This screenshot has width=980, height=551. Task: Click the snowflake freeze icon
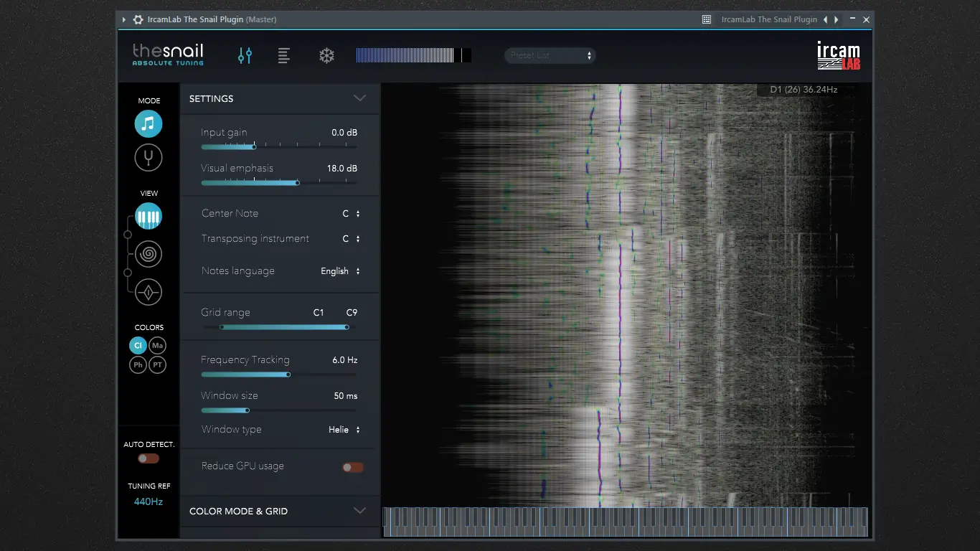326,55
